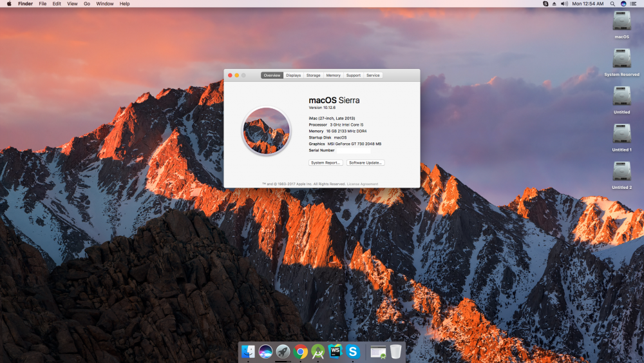This screenshot has height=363, width=644.
Task: Open Finder from the Dock
Action: click(x=248, y=351)
